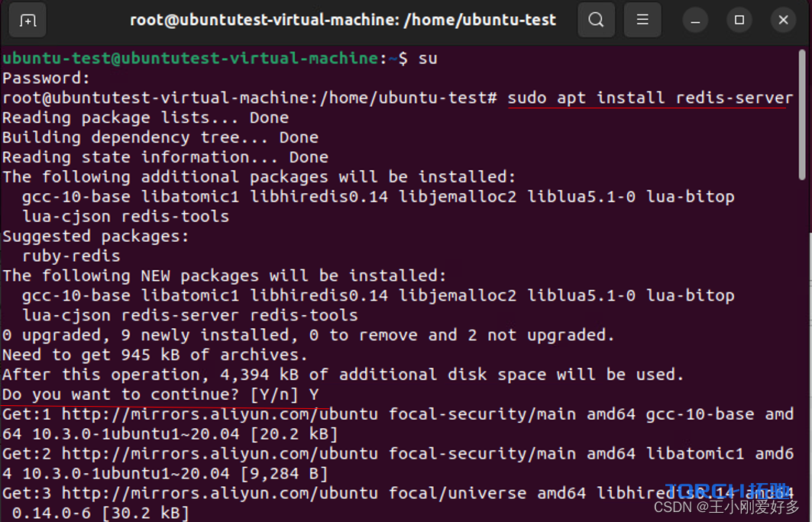The height and width of the screenshot is (522, 812).
Task: Click the CSDN watermark text
Action: (x=726, y=507)
